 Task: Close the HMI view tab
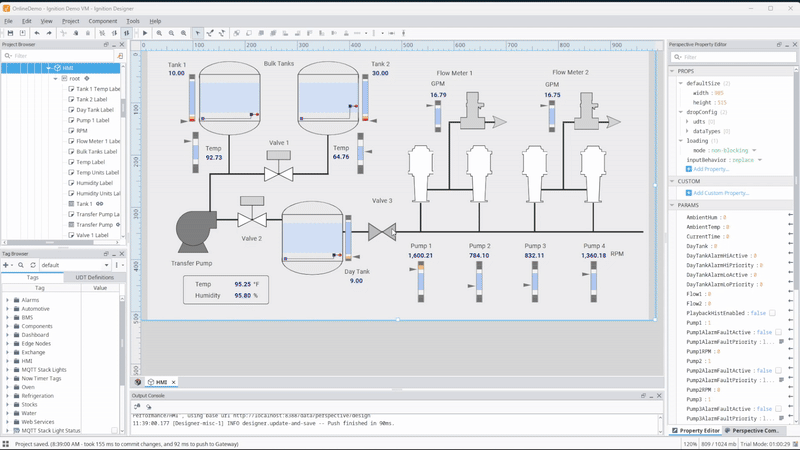pyautogui.click(x=173, y=382)
